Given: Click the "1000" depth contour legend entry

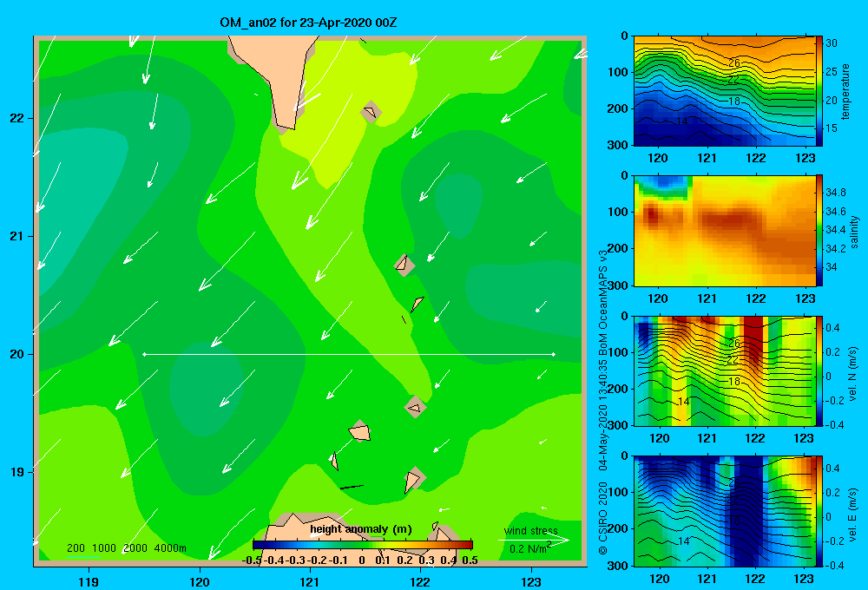Looking at the screenshot, I should (x=104, y=548).
